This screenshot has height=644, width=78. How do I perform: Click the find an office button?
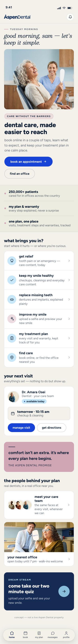pos(20,174)
